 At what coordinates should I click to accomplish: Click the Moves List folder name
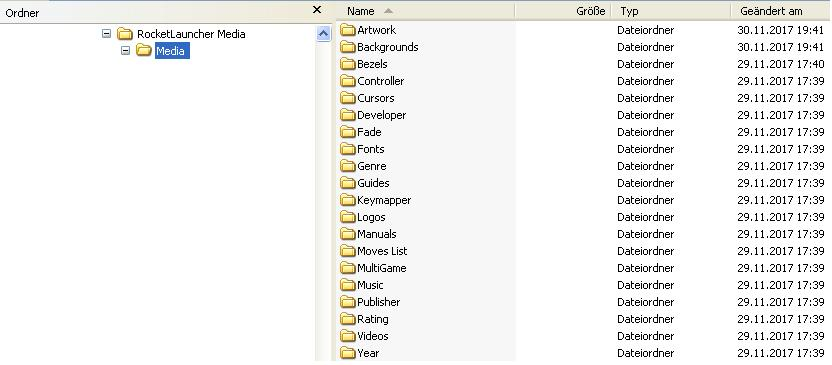(382, 251)
